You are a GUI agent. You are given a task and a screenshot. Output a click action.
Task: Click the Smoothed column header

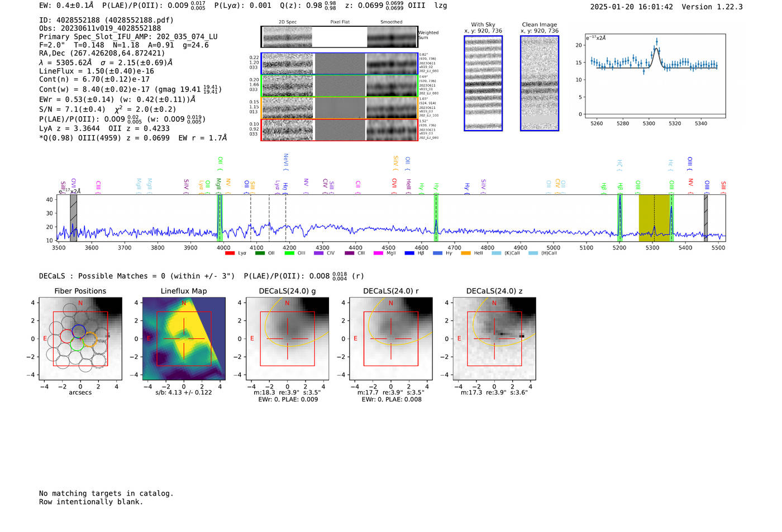392,22
